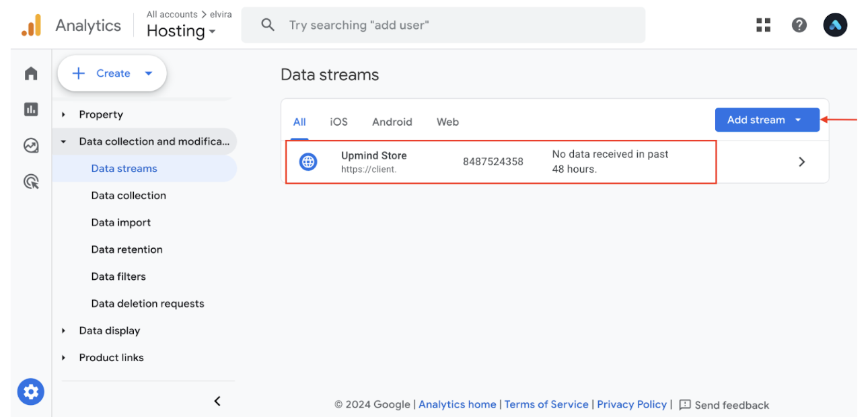Expand the Data display section

tap(64, 331)
